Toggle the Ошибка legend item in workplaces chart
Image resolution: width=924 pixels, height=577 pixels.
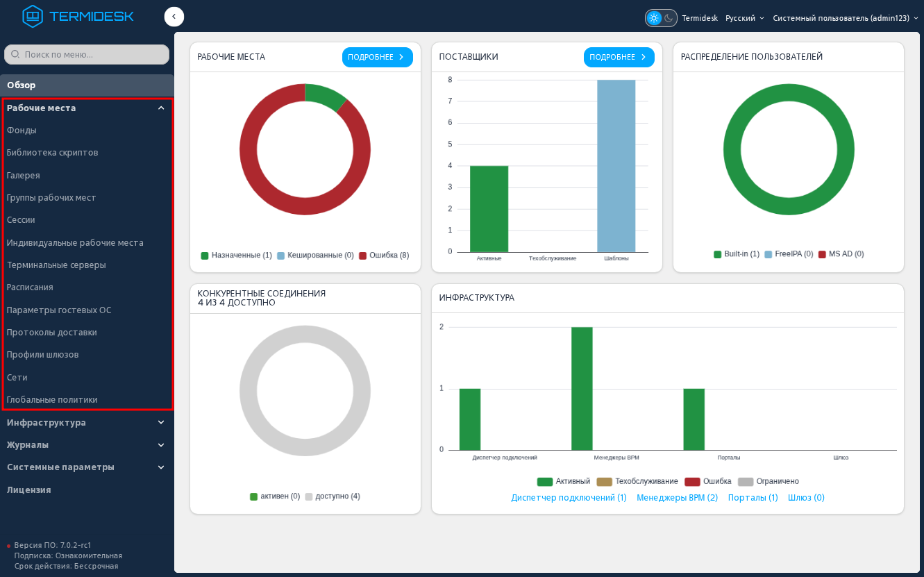pos(384,256)
